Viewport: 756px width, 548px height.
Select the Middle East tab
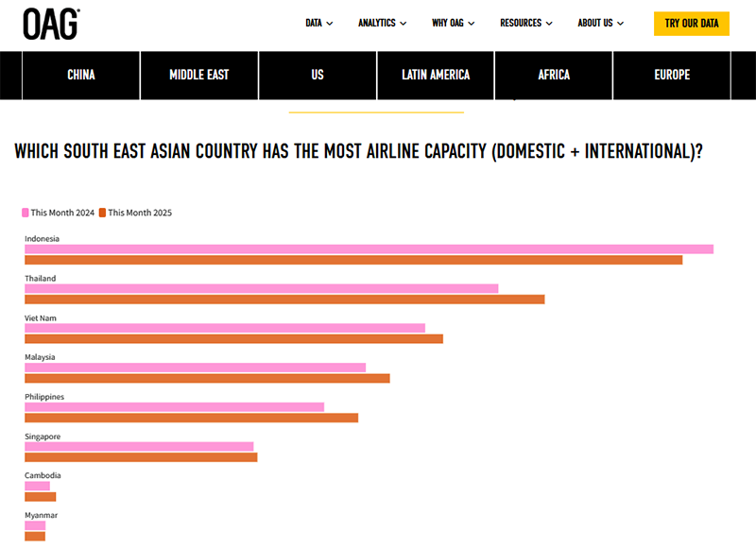[x=199, y=75]
